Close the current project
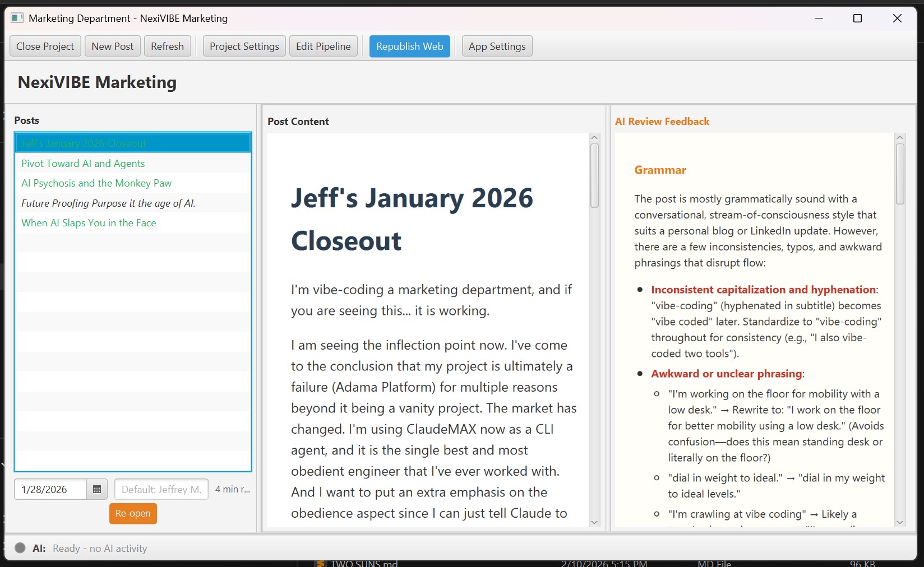924x567 pixels. [45, 46]
